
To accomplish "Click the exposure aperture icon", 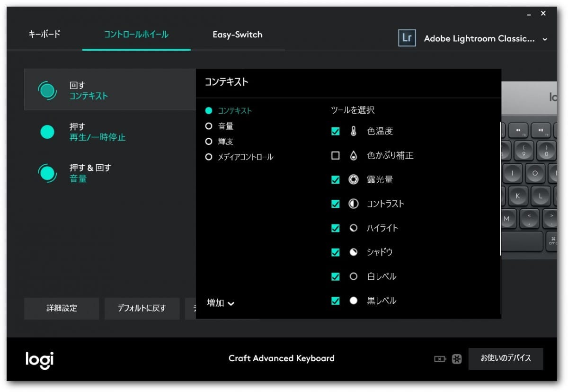I will click(x=353, y=180).
